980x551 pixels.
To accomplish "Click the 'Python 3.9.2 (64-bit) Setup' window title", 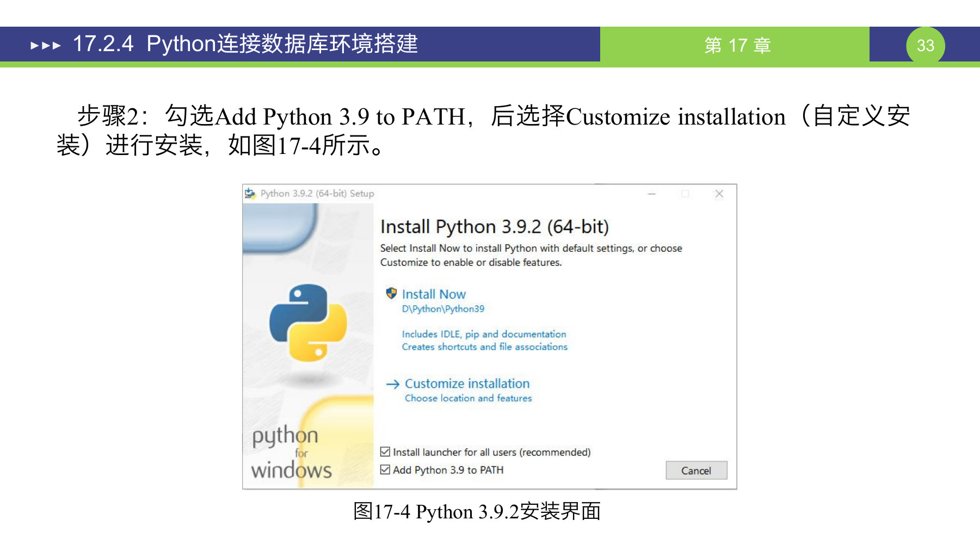I will pos(317,194).
